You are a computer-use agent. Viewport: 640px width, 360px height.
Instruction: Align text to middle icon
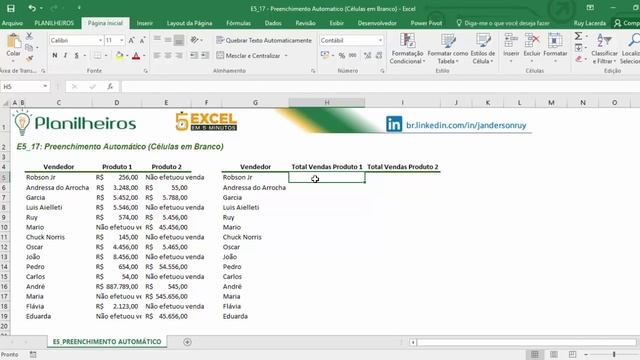168,40
